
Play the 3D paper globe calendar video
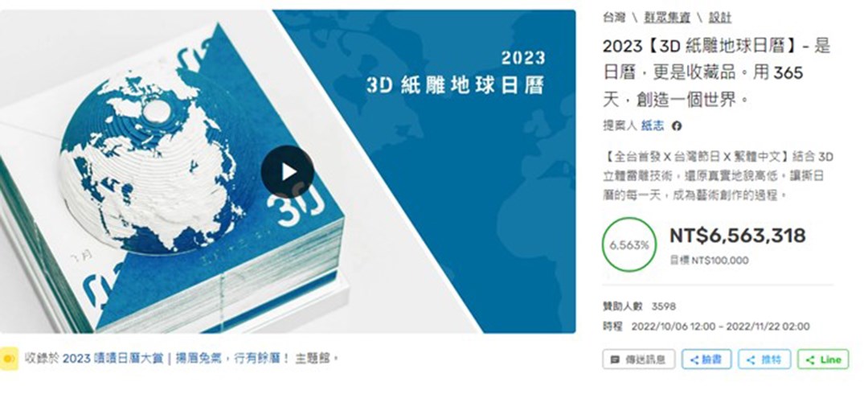288,172
